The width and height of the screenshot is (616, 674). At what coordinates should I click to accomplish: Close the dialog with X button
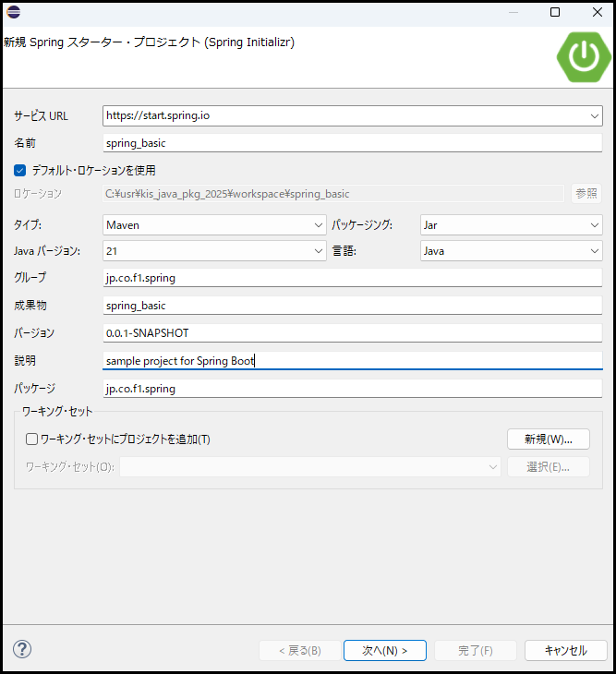coord(596,12)
